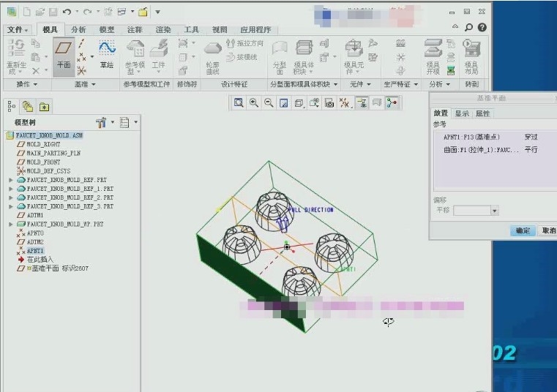Image resolution: width=557 pixels, height=392 pixels.
Task: Open the 分型面和模具体积块 group dropdown
Action: pos(304,84)
